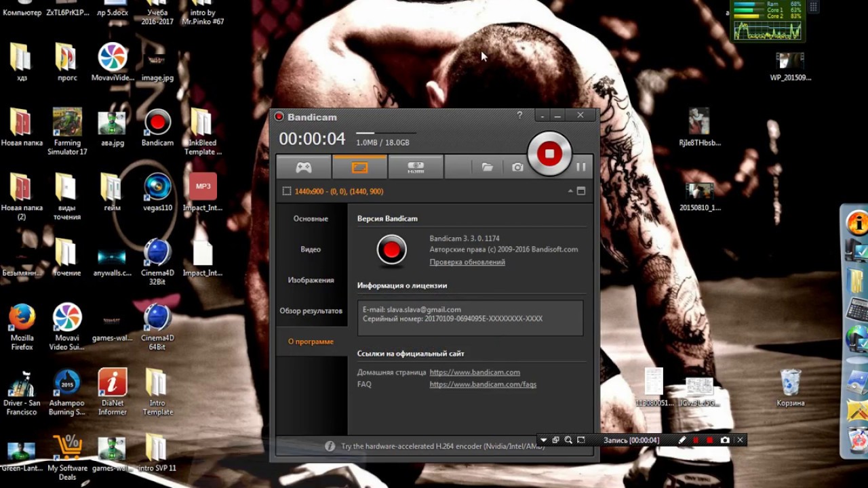868x488 pixels.
Task: Open the output folder icon in Bandicam
Action: pos(487,167)
